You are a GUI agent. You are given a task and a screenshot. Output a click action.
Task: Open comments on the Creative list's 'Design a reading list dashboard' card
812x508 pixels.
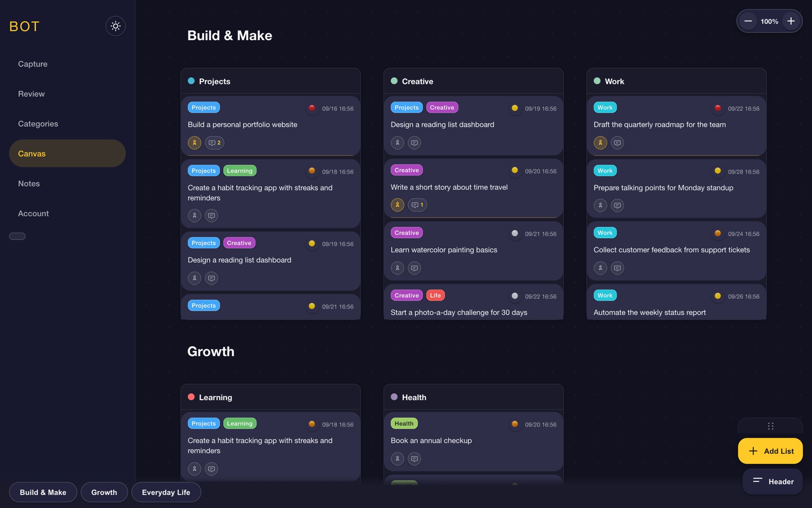[415, 143]
